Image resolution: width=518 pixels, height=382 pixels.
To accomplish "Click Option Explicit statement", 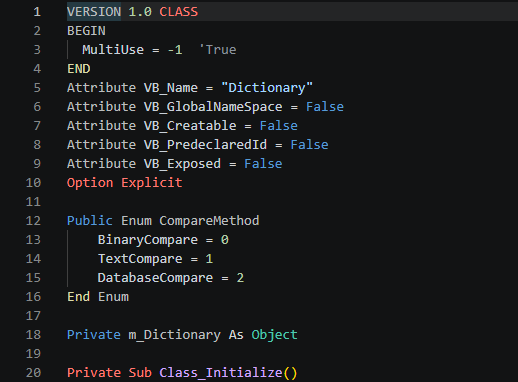I will [x=125, y=183].
